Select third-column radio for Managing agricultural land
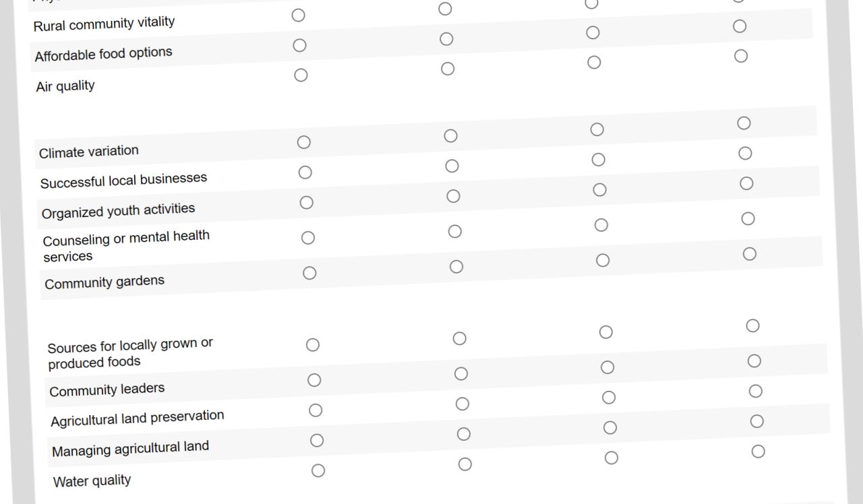Image resolution: width=863 pixels, height=504 pixels. click(610, 428)
